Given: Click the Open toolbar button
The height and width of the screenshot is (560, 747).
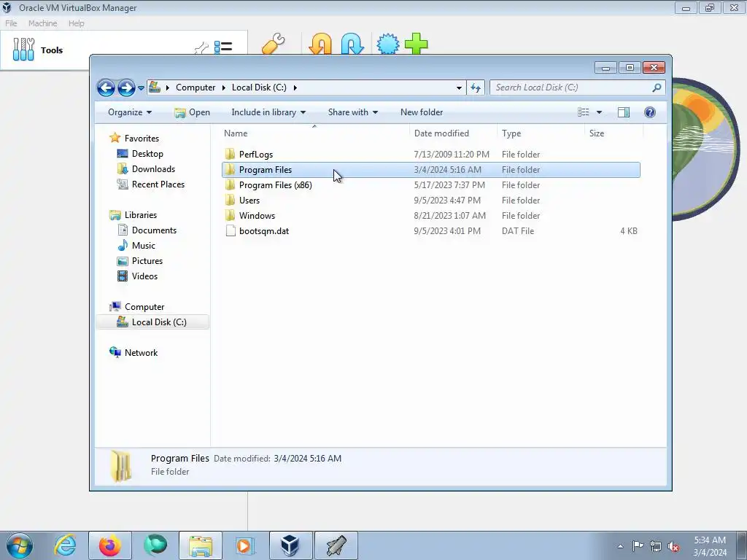Looking at the screenshot, I should click(192, 112).
